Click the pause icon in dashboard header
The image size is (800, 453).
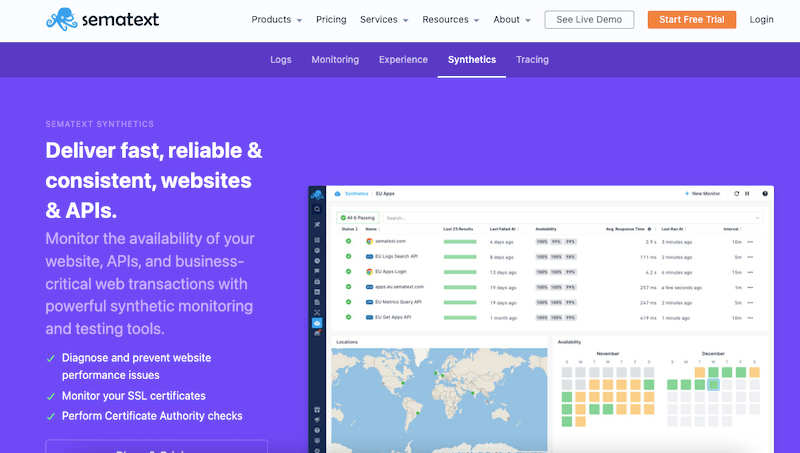pos(747,194)
